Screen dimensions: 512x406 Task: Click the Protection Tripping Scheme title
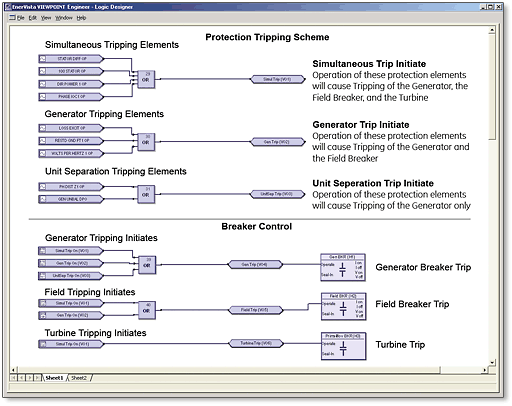[267, 37]
